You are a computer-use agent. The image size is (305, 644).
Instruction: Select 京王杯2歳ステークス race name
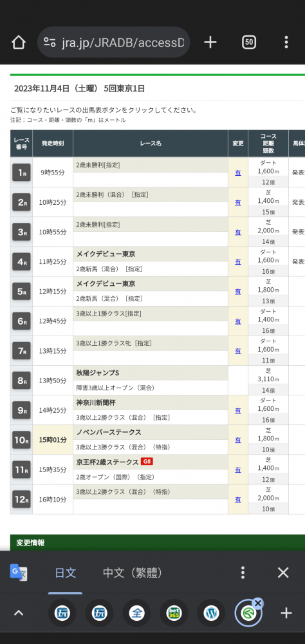click(107, 462)
